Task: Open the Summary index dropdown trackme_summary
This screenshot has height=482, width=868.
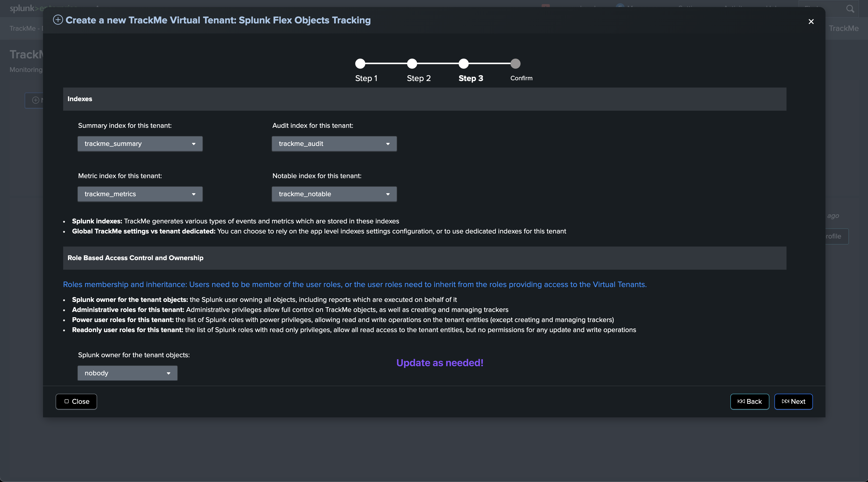Action: coord(140,144)
